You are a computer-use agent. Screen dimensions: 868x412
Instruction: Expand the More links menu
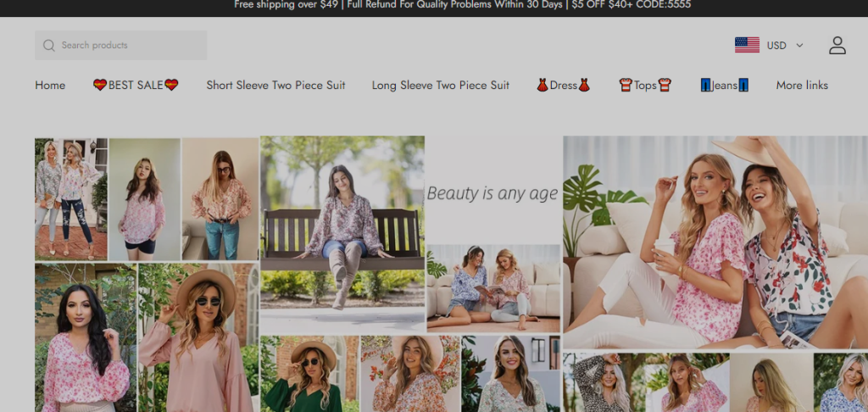[801, 86]
